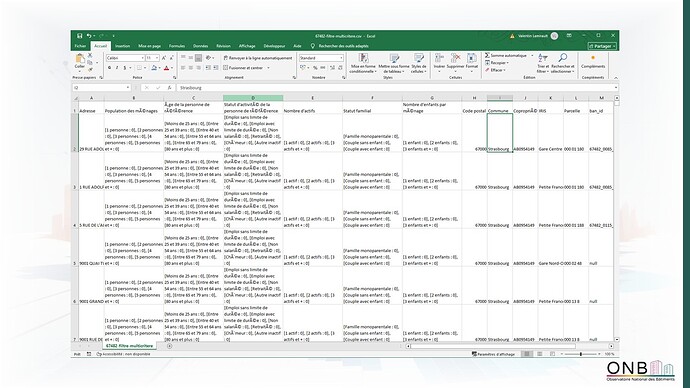Screen dimensions: 690x388
Task: Switch to the Révision tab
Action: click(x=223, y=46)
